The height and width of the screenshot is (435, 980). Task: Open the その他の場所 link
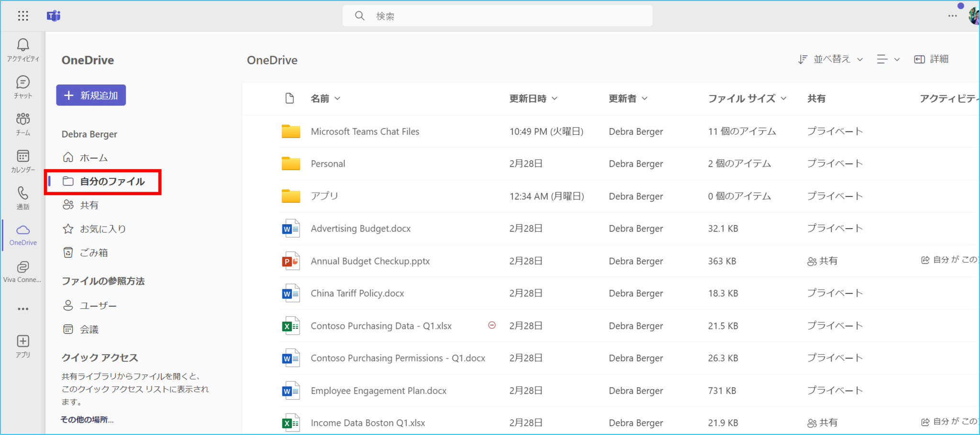pyautogui.click(x=87, y=419)
